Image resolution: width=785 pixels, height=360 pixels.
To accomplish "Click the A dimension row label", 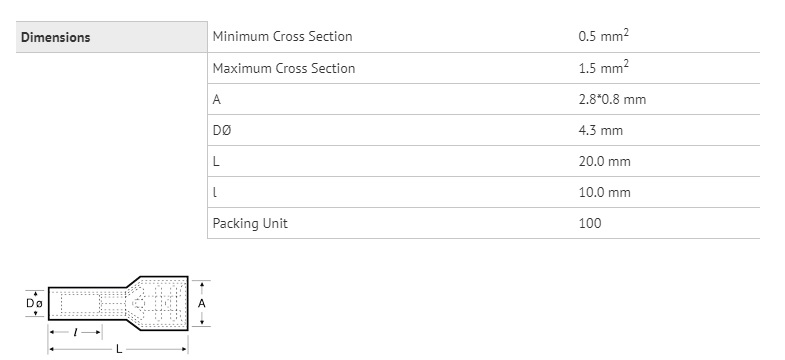I will coord(216,100).
